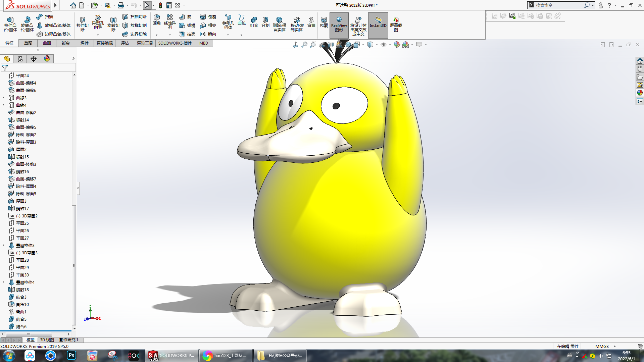Click the 移动/复制实体 move/copy bodies tool

coord(297,24)
